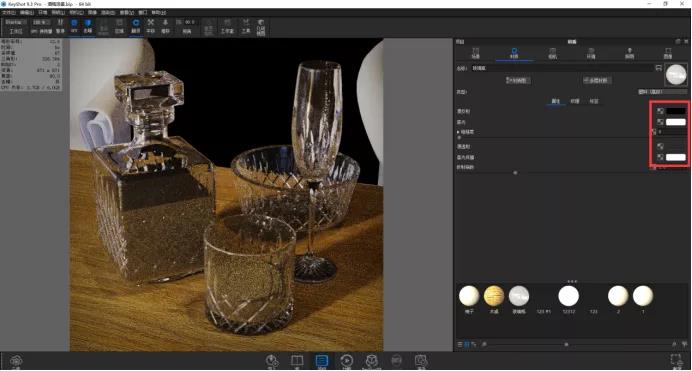Viewport: 692px width, 371px height.
Task: Click the texture icon beside the roughness value
Action: tap(654, 132)
